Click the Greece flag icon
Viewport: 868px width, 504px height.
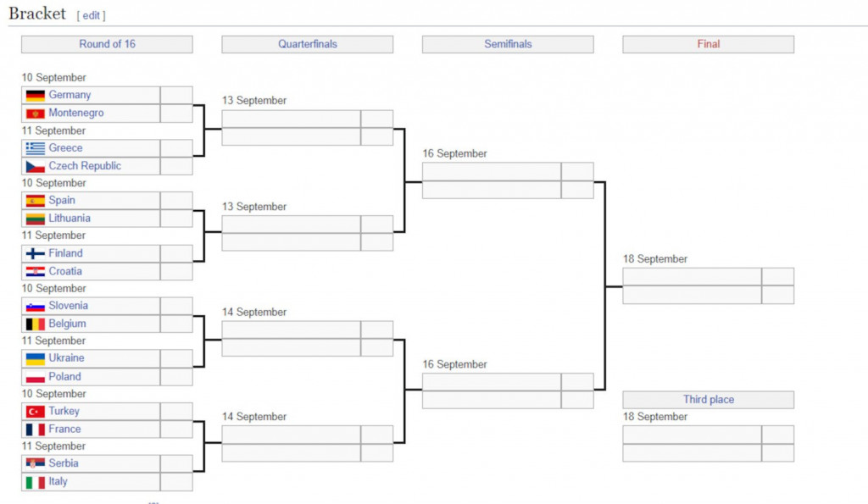[35, 148]
